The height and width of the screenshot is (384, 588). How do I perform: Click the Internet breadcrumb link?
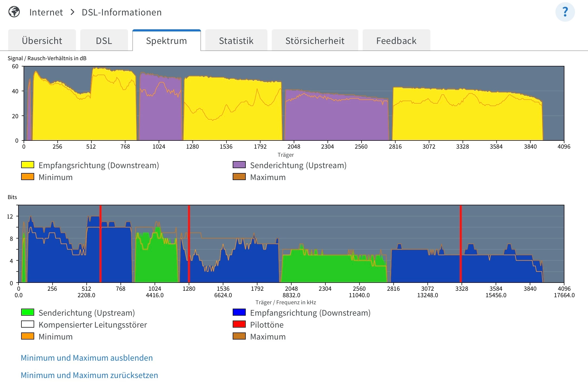pyautogui.click(x=46, y=12)
